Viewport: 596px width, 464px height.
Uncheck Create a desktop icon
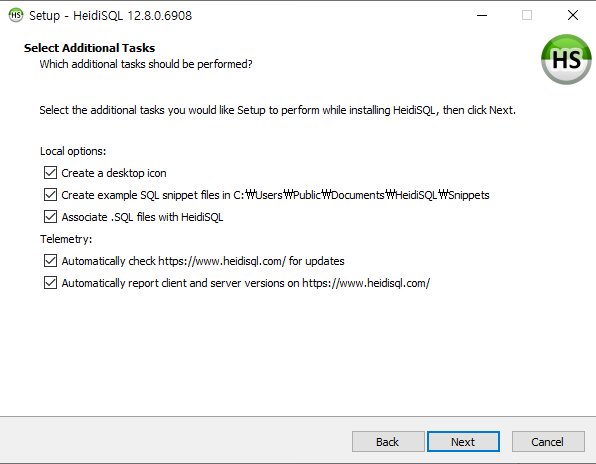coord(51,173)
